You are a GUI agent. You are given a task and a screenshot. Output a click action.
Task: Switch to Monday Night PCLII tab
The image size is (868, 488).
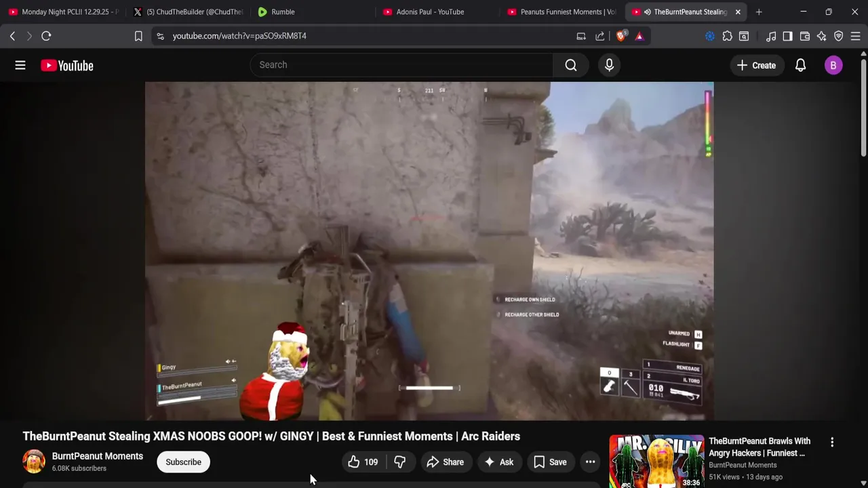(64, 12)
